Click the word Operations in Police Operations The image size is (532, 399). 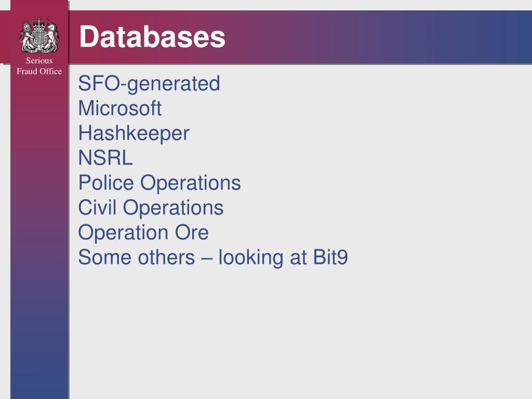191,183
